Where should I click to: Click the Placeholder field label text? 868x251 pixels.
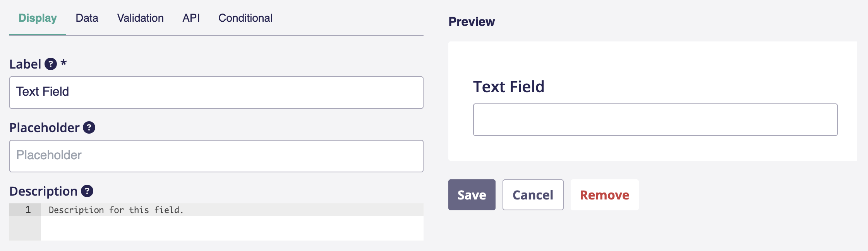tap(44, 127)
